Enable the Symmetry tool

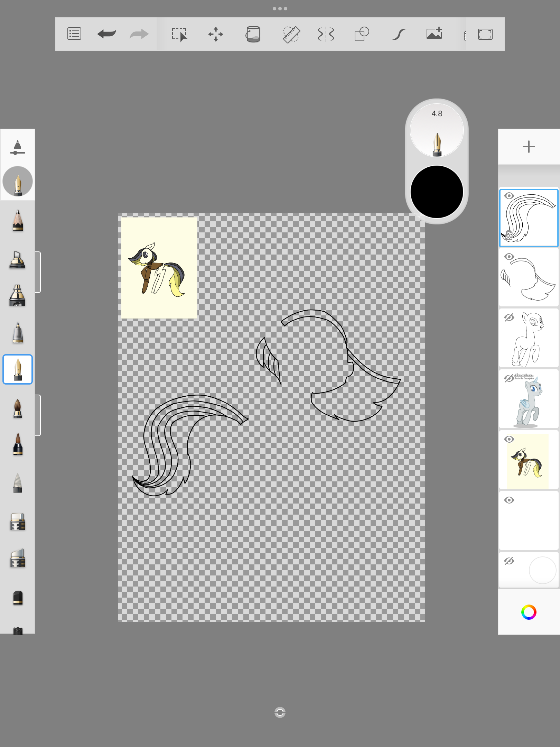pyautogui.click(x=326, y=34)
